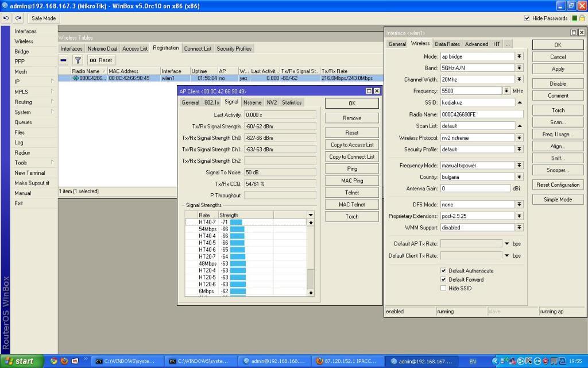
Task: Open the filter funnel icon
Action: [x=78, y=60]
